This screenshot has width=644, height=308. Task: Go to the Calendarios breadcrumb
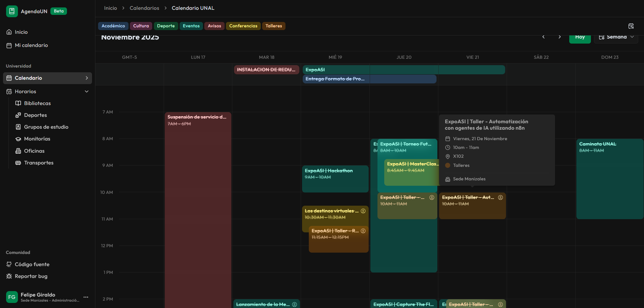click(x=144, y=8)
